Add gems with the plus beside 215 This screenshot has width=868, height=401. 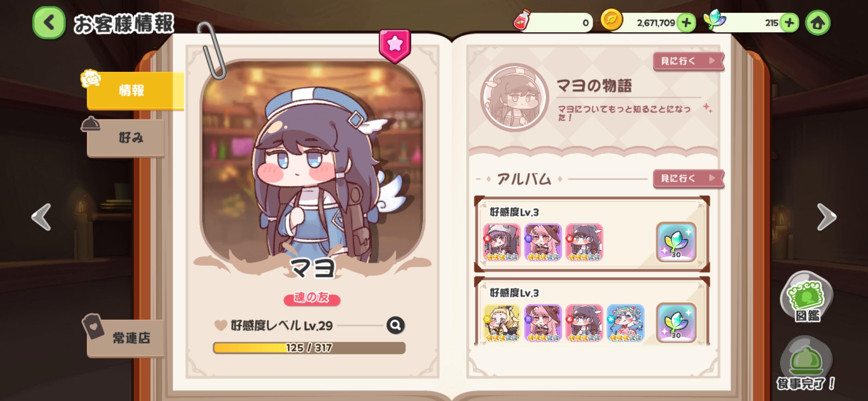[x=789, y=23]
